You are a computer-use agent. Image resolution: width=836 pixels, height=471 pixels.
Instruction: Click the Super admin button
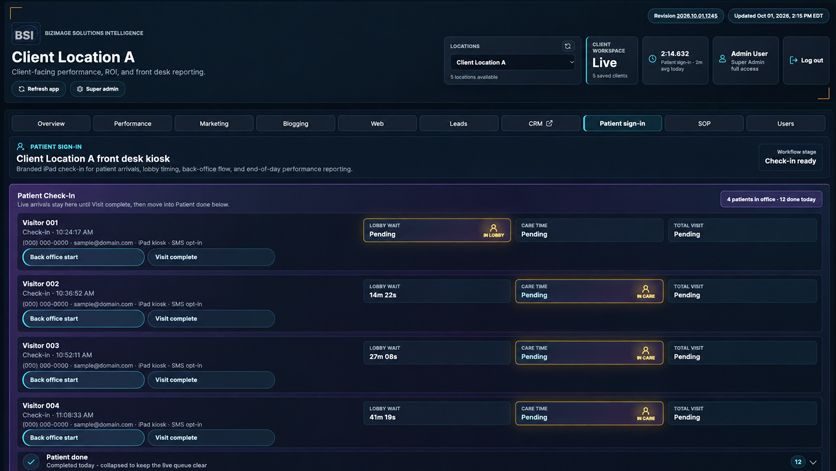pos(98,89)
